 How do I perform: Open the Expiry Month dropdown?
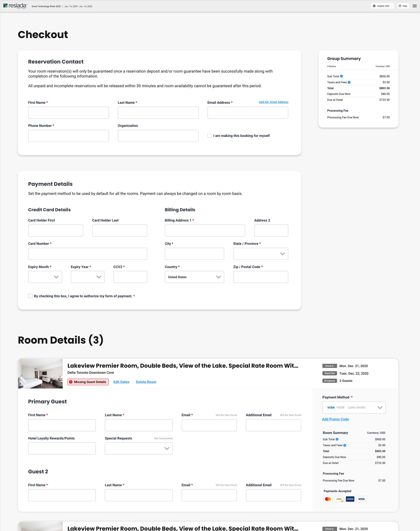pos(45,277)
